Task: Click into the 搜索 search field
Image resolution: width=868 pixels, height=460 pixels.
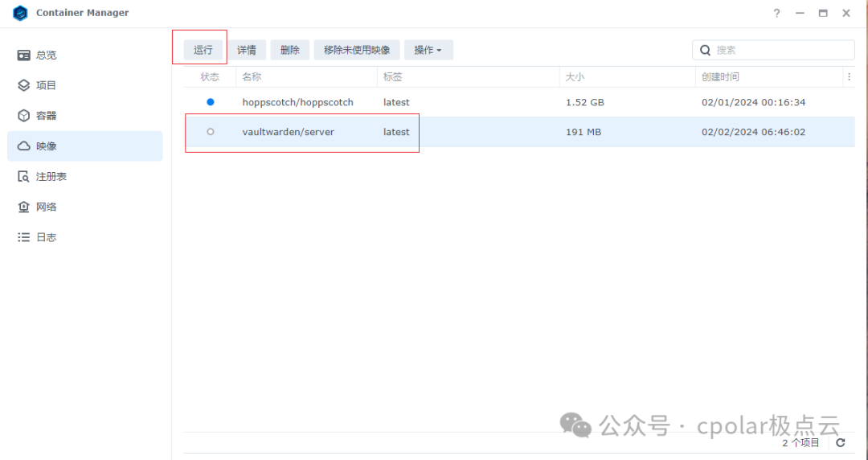Action: pyautogui.click(x=773, y=50)
